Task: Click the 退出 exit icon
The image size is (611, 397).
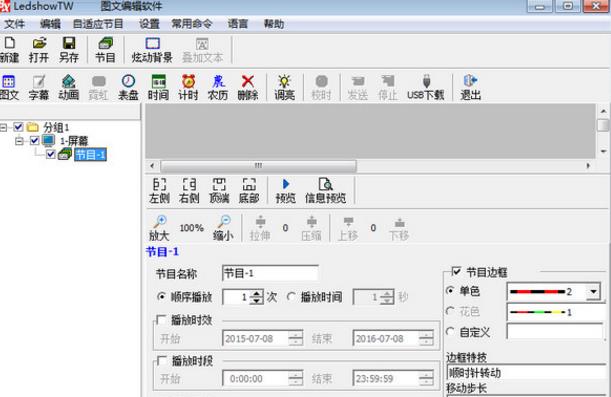Action: 471,87
